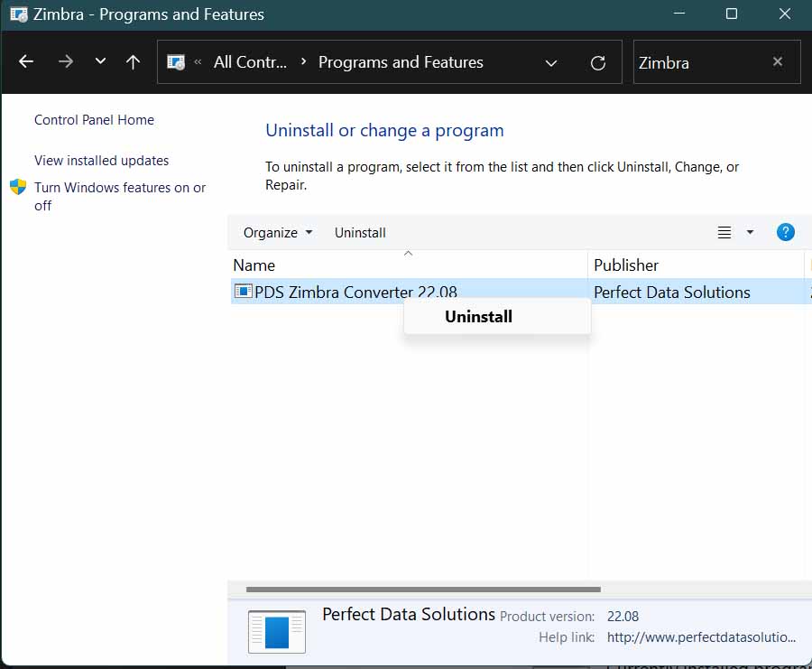Image resolution: width=812 pixels, height=669 pixels.
Task: Sort by the Name column header
Action: pyautogui.click(x=408, y=265)
